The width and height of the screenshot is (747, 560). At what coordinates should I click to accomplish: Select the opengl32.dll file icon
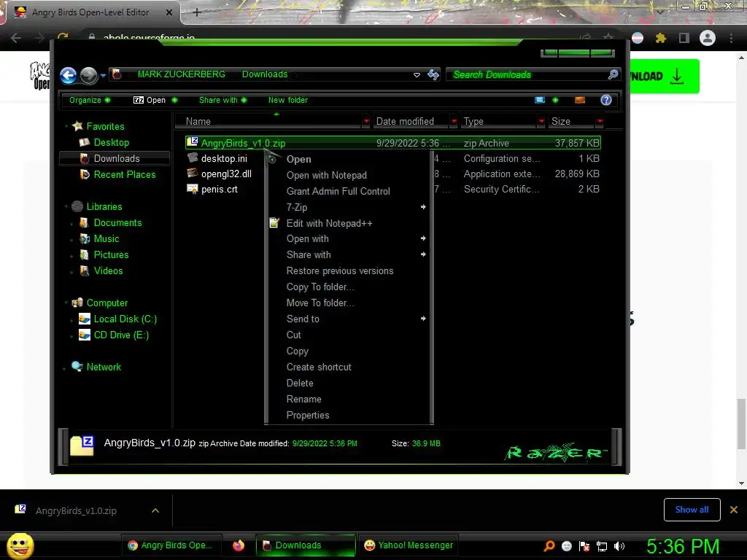tap(193, 173)
